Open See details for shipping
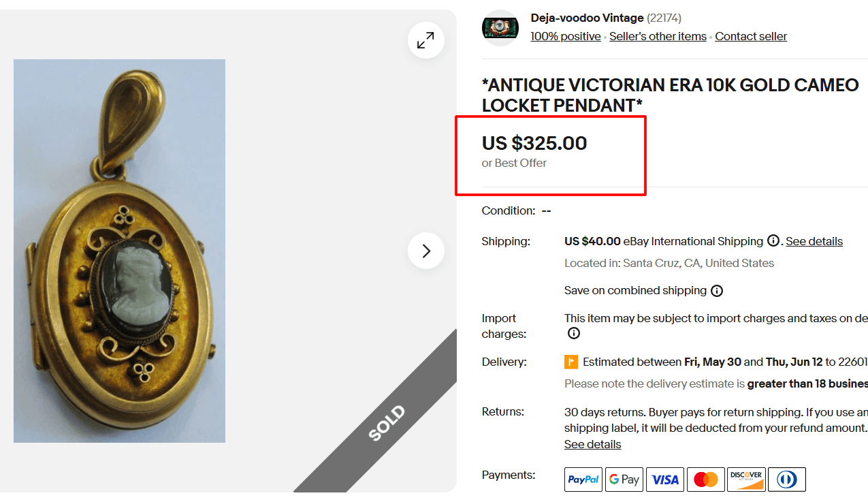868x502 pixels. pyautogui.click(x=814, y=241)
